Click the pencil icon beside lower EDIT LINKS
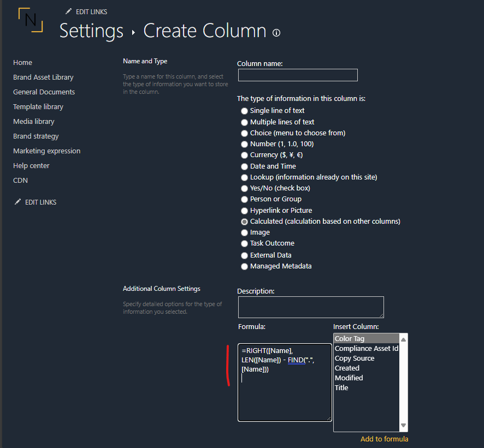Screen dimensions: 484x448 point(18,202)
